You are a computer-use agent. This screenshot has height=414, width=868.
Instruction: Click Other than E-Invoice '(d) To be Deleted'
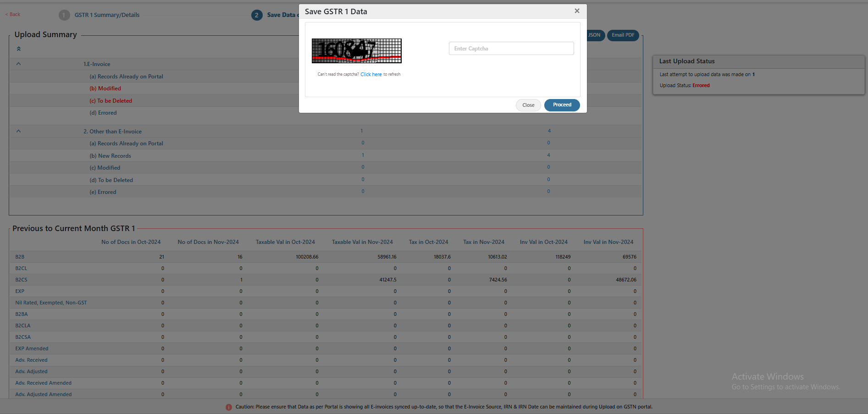coord(111,180)
